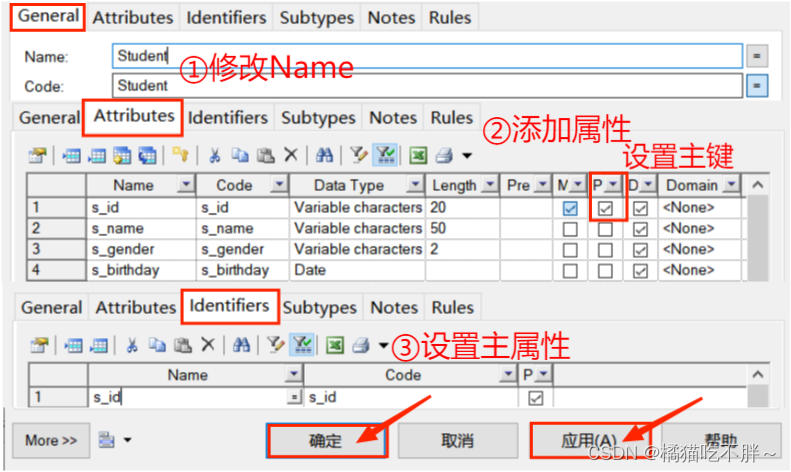This screenshot has width=791, height=472.
Task: Open the Data Type column dropdown arrow
Action: pos(415,185)
